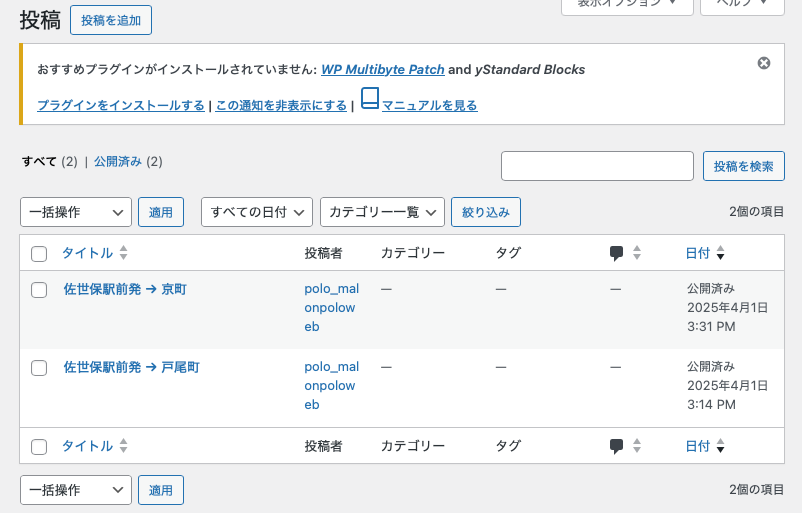Expand the すべての日付 date filter dropdown
The height and width of the screenshot is (513, 802).
(258, 212)
